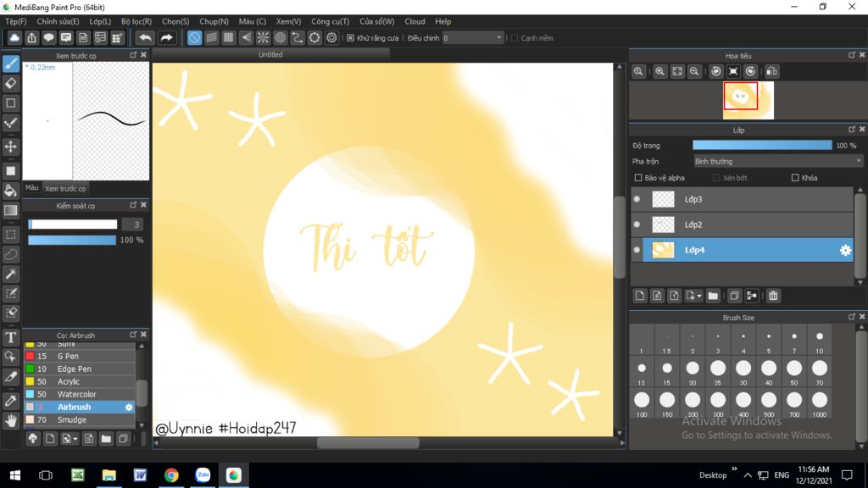Hide the Lớp3 layer

pyautogui.click(x=637, y=199)
